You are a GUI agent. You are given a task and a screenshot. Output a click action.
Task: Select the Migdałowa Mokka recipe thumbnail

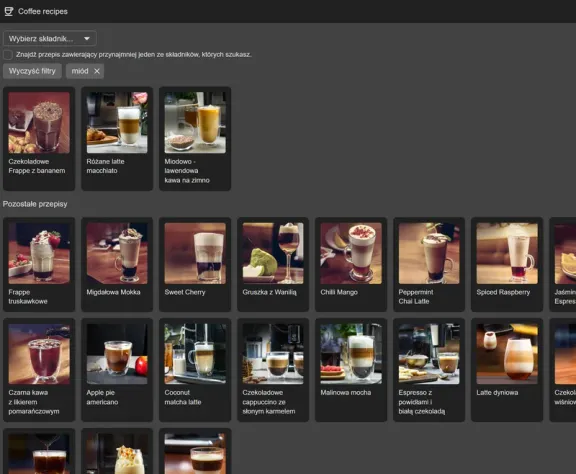point(117,253)
